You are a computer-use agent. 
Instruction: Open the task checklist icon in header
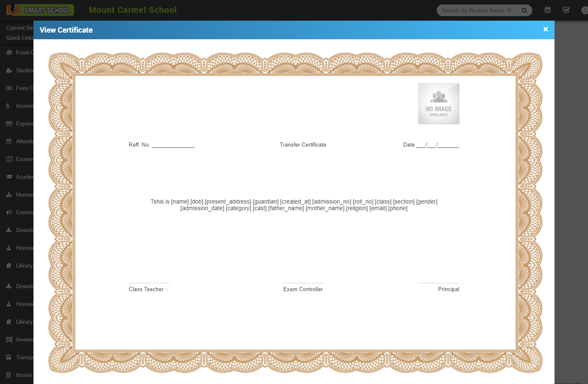point(566,10)
